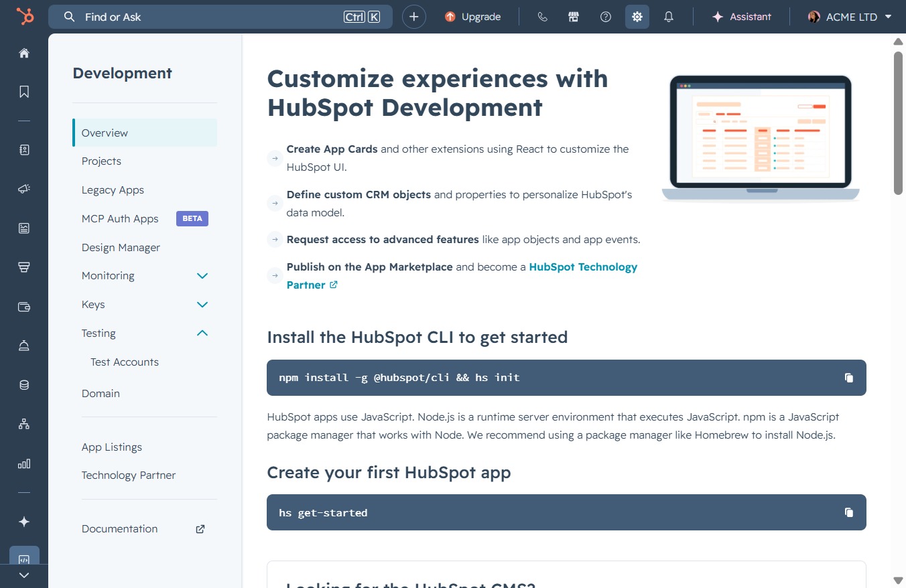Copy the hs get-started command
Image resolution: width=906 pixels, height=588 pixels.
pos(849,512)
